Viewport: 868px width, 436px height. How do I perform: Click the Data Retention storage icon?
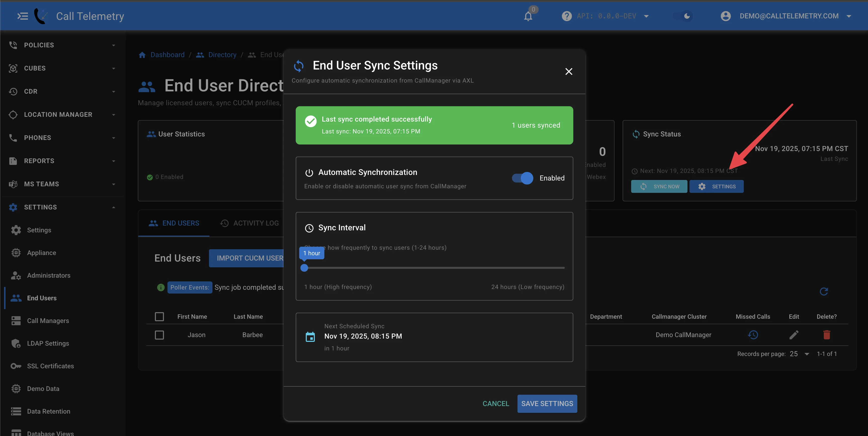click(16, 411)
